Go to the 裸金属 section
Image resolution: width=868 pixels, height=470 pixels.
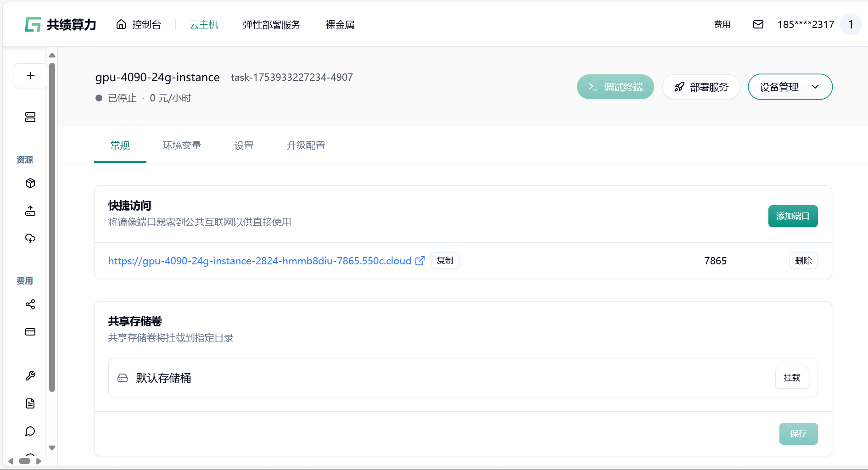coord(340,24)
